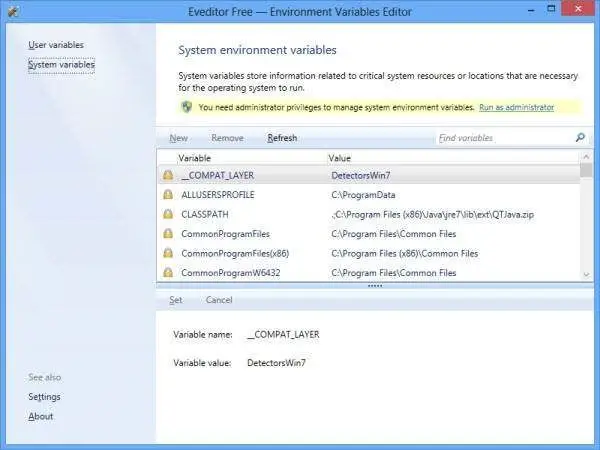Viewport: 600px width, 450px height.
Task: Select the CLASSPATH variable row
Action: (x=369, y=214)
